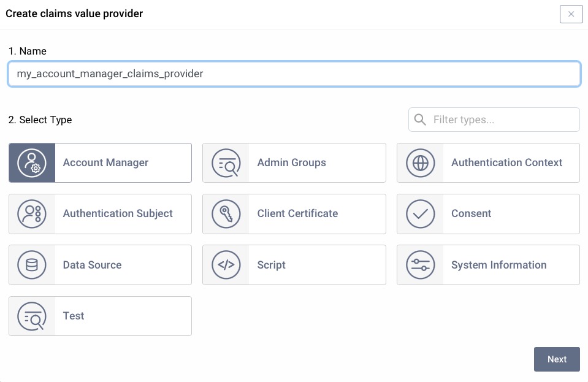This screenshot has width=588, height=382.
Task: Click the Consent checkmark icon
Action: [x=420, y=213]
